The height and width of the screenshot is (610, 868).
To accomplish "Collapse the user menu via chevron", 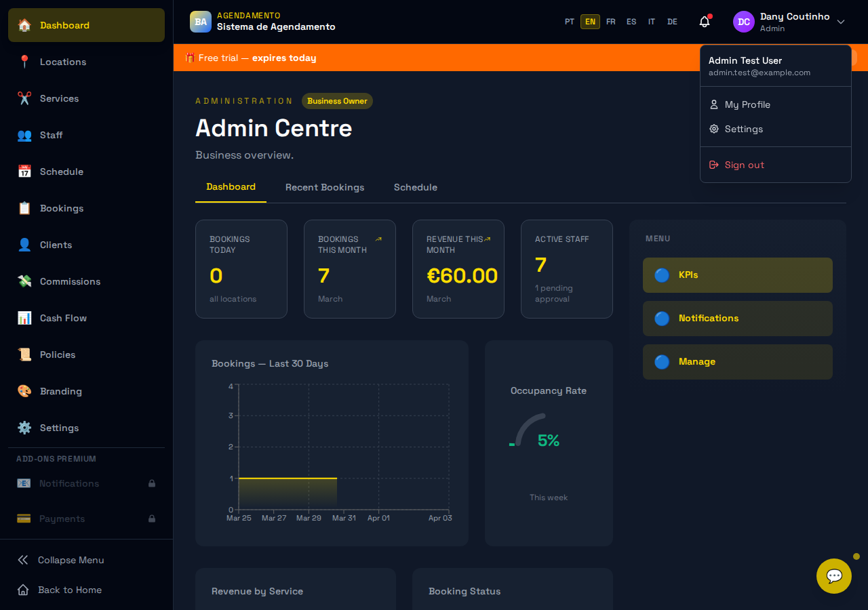I will (841, 22).
